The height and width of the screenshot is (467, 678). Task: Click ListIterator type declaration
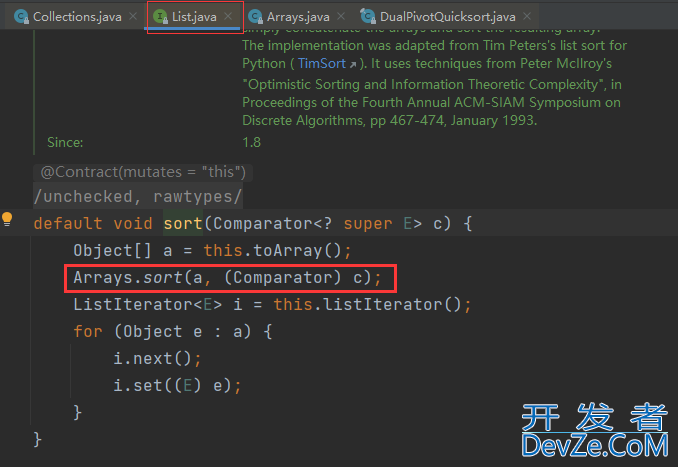147,304
